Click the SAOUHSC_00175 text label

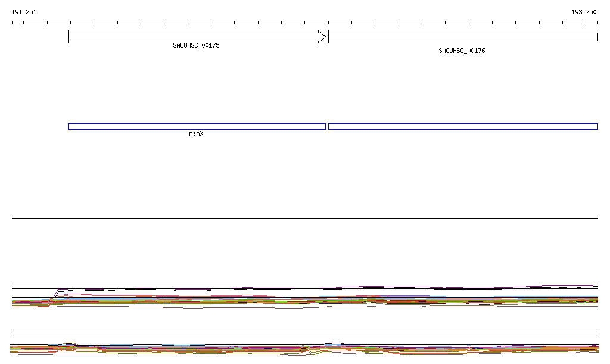196,45
